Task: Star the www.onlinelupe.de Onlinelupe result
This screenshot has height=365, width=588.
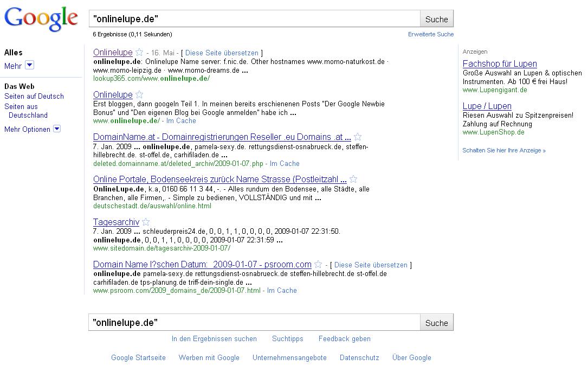Action: pos(139,94)
